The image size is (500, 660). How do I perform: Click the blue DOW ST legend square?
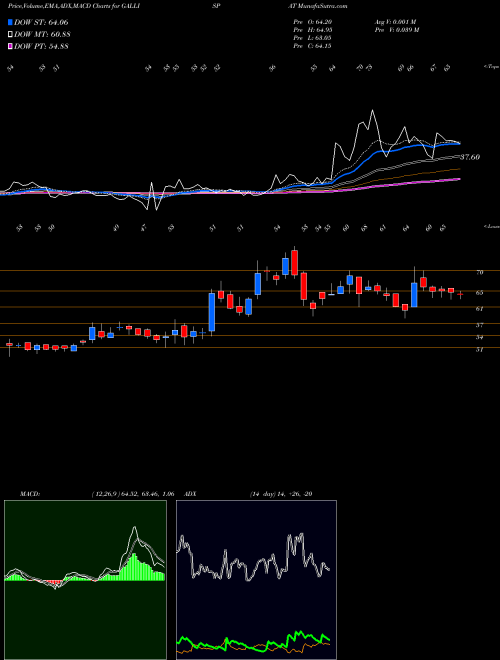pyautogui.click(x=10, y=22)
